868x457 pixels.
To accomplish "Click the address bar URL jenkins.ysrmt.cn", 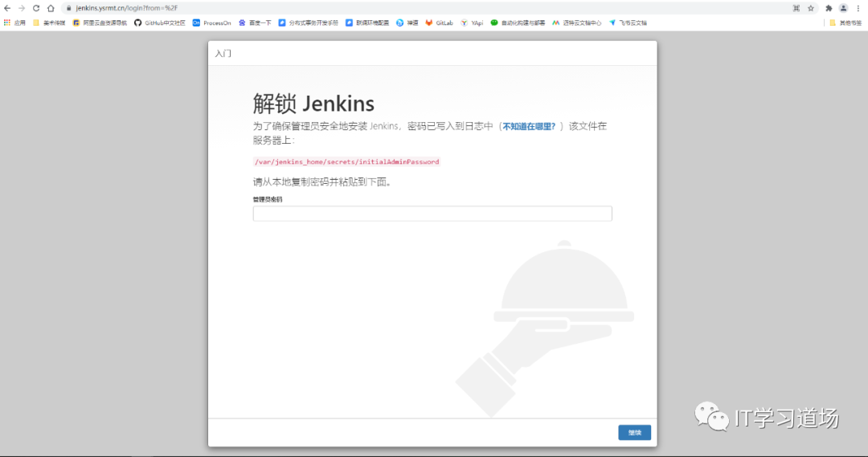I will tap(127, 8).
